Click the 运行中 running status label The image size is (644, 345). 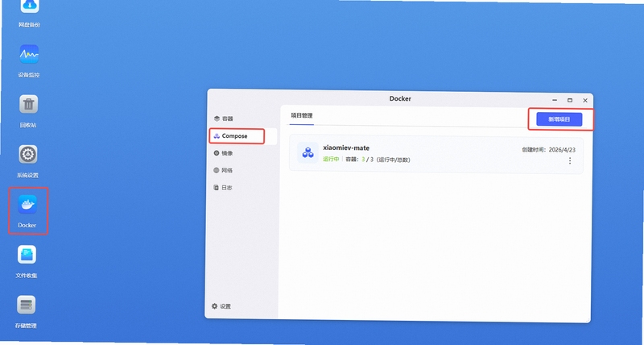(x=331, y=159)
